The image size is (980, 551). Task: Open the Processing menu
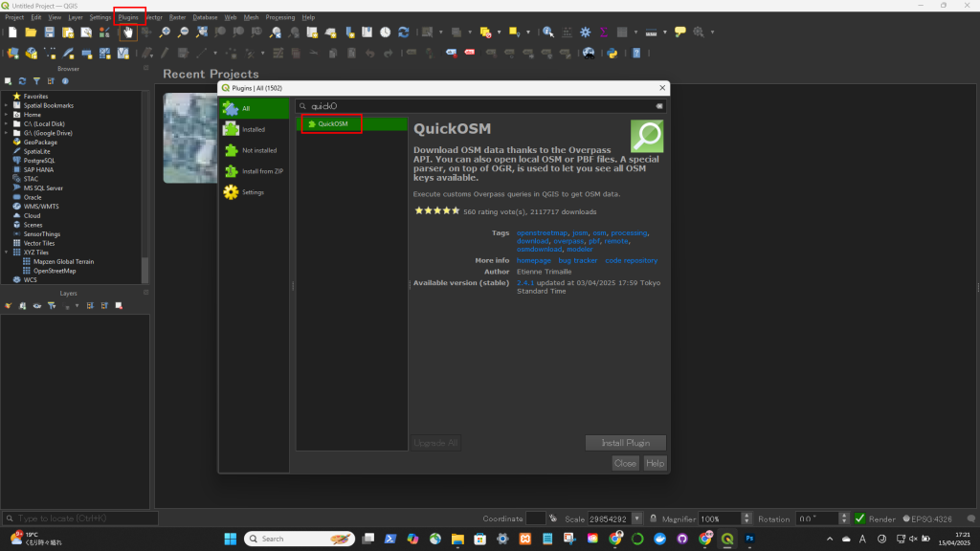point(280,17)
